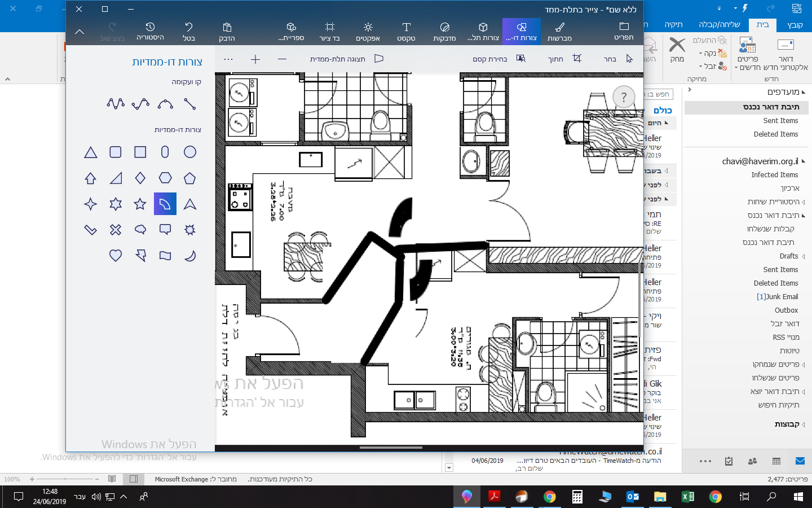Zoom in the Paint 3D canvas
The width and height of the screenshot is (812, 508).
tap(255, 59)
